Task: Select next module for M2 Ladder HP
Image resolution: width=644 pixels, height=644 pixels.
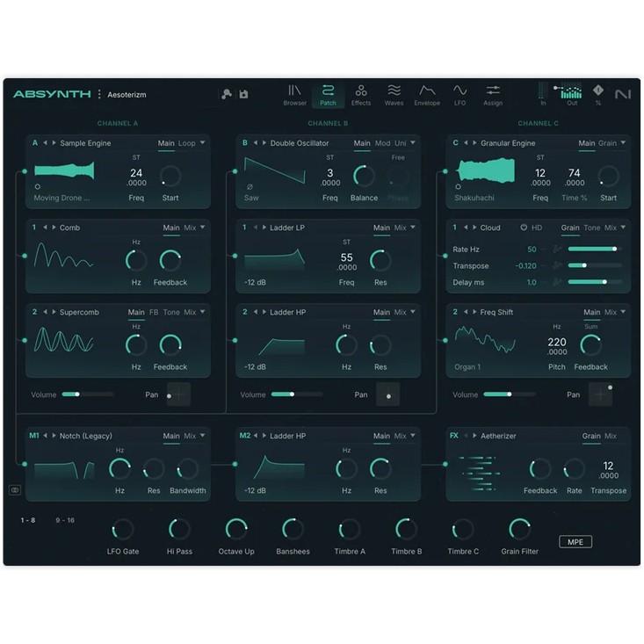Action: click(264, 436)
